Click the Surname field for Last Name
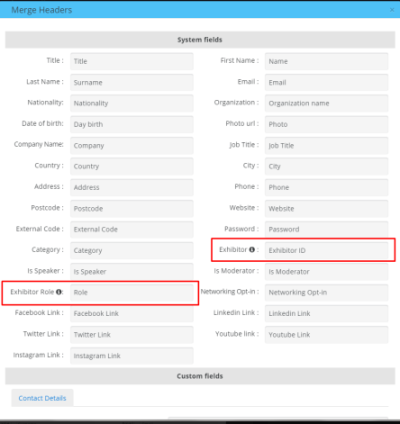 (132, 82)
